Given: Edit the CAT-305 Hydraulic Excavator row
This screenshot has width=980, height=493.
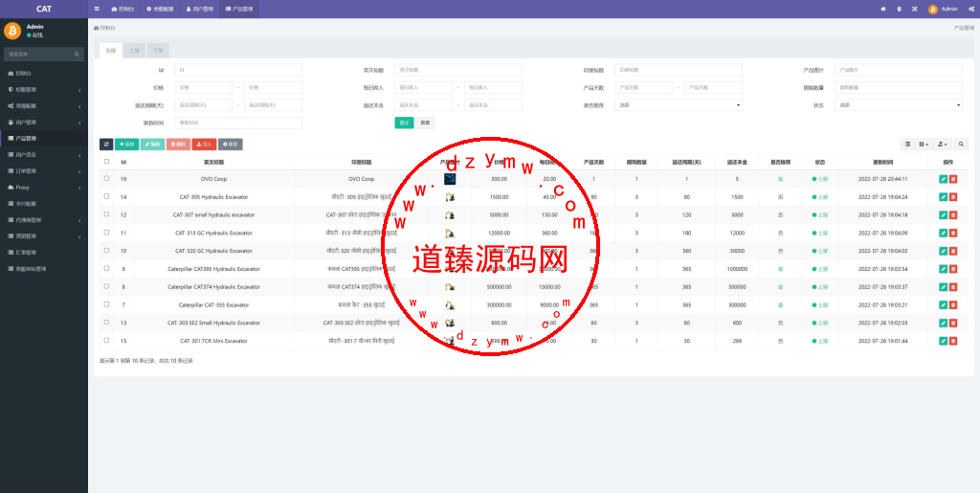Looking at the screenshot, I should tap(943, 197).
